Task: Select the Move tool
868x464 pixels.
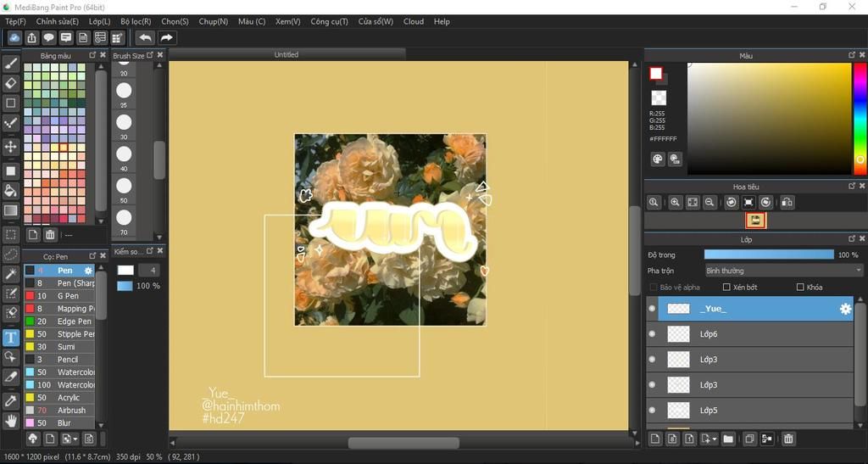Action: point(10,147)
